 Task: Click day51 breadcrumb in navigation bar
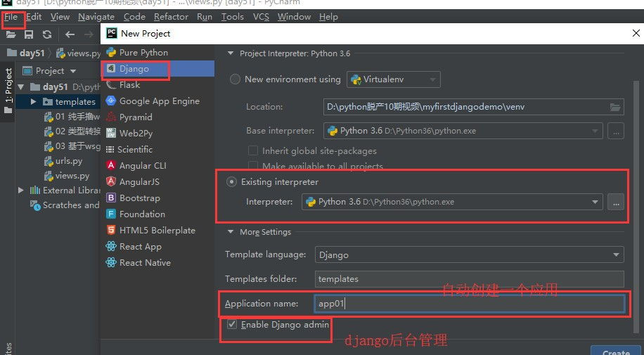pos(26,53)
